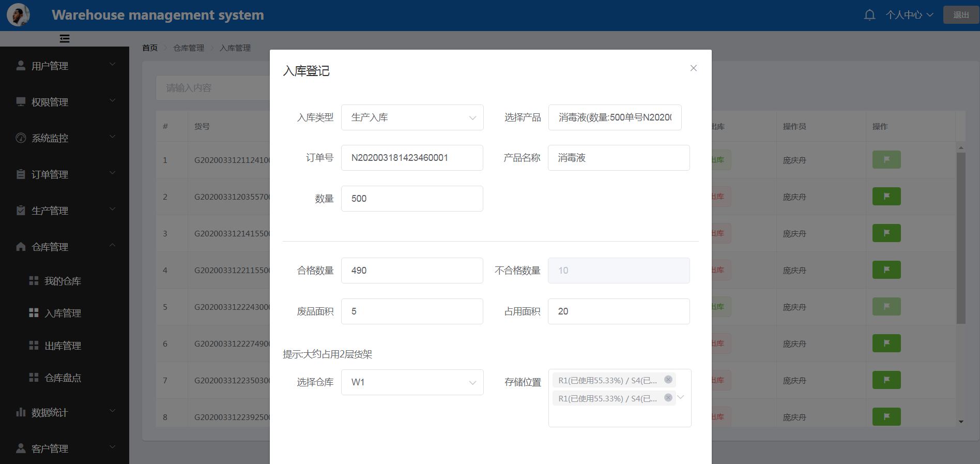
Task: Open 仓库盘点 submenu item
Action: point(65,378)
